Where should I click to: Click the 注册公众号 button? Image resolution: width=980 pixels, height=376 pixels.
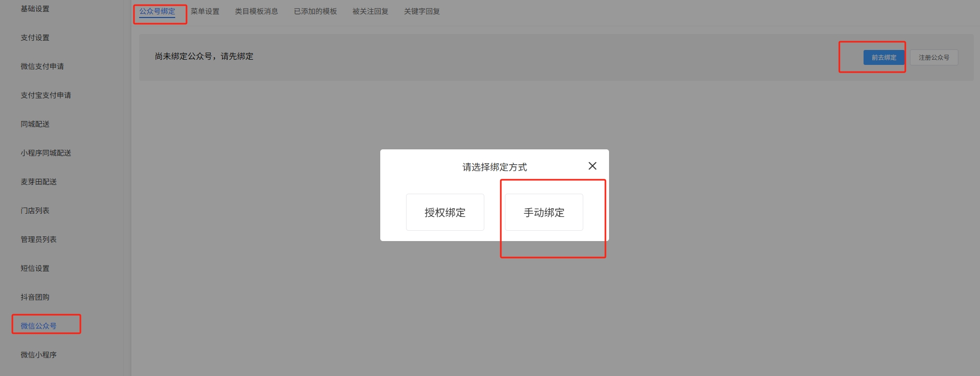(934, 58)
